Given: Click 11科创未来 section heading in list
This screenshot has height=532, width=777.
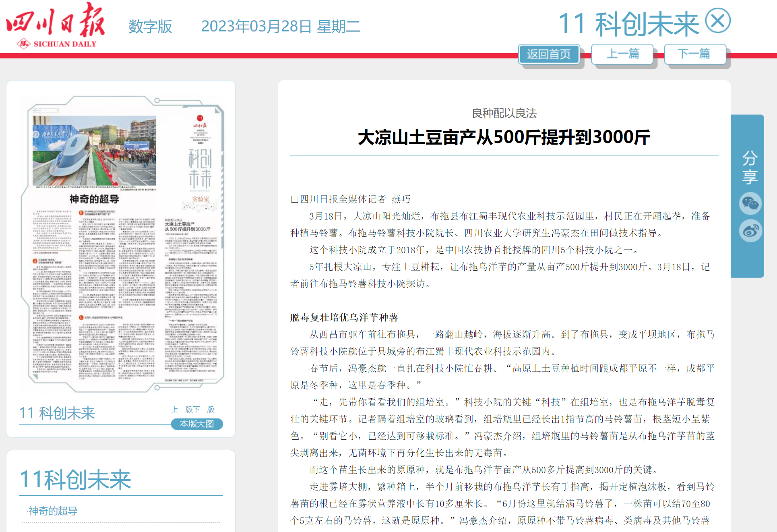Looking at the screenshot, I should click(75, 480).
